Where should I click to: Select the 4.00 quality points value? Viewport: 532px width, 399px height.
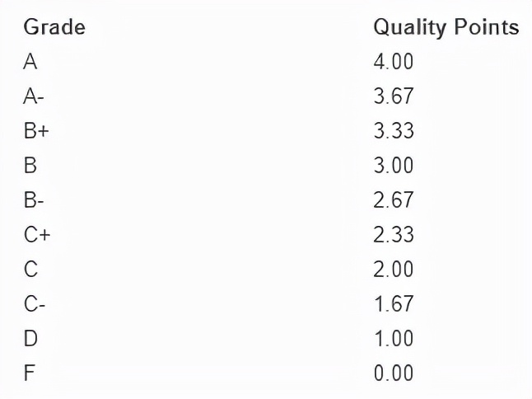click(393, 62)
